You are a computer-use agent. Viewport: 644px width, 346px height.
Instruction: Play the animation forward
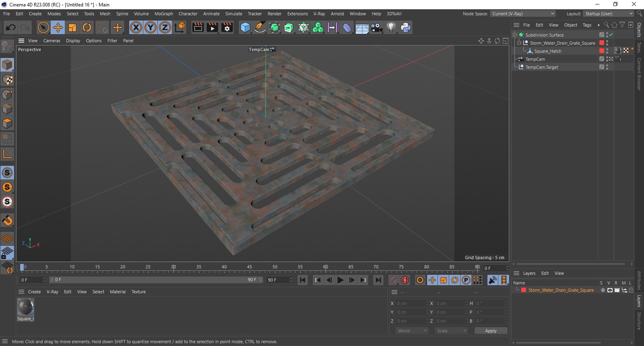click(x=341, y=280)
